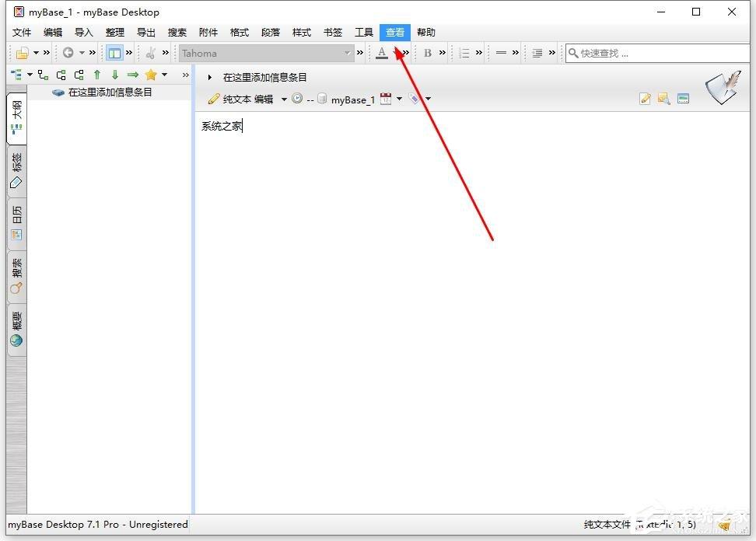
Task: Open the Tahoma font combo box
Action: click(x=266, y=53)
